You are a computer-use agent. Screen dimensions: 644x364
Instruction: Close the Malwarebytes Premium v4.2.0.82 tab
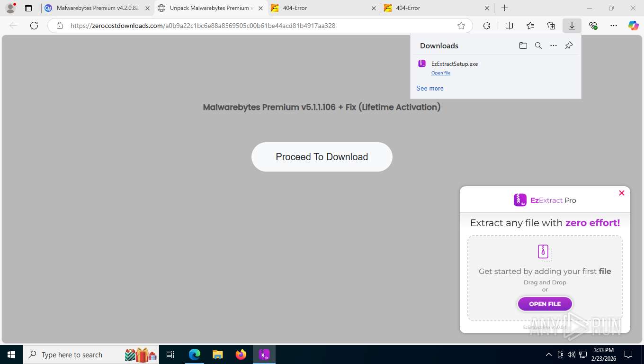point(147,8)
